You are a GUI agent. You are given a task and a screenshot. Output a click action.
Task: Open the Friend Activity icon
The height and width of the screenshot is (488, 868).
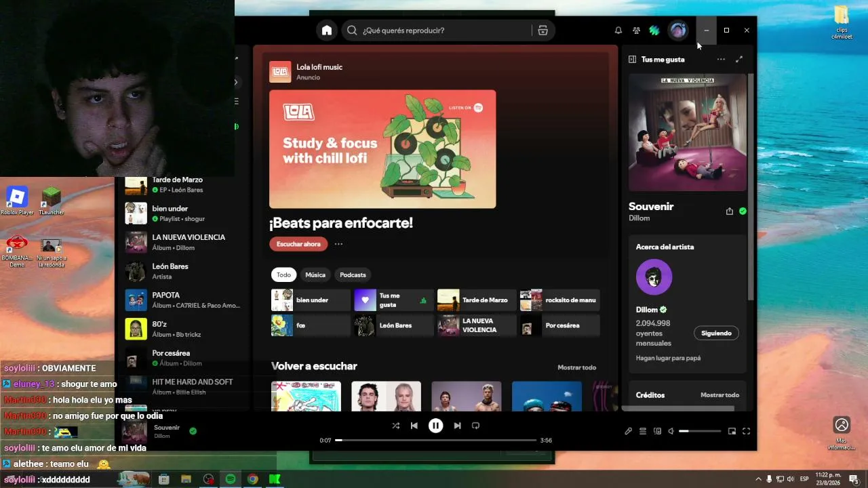636,30
